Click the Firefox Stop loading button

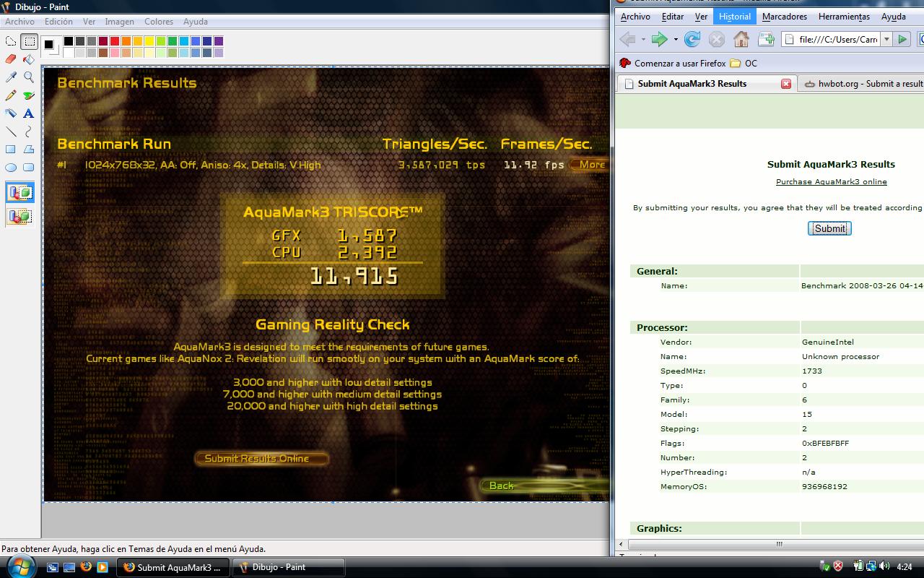pyautogui.click(x=716, y=39)
